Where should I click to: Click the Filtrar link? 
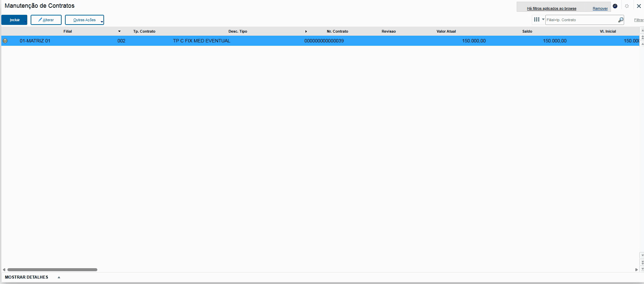[639, 20]
